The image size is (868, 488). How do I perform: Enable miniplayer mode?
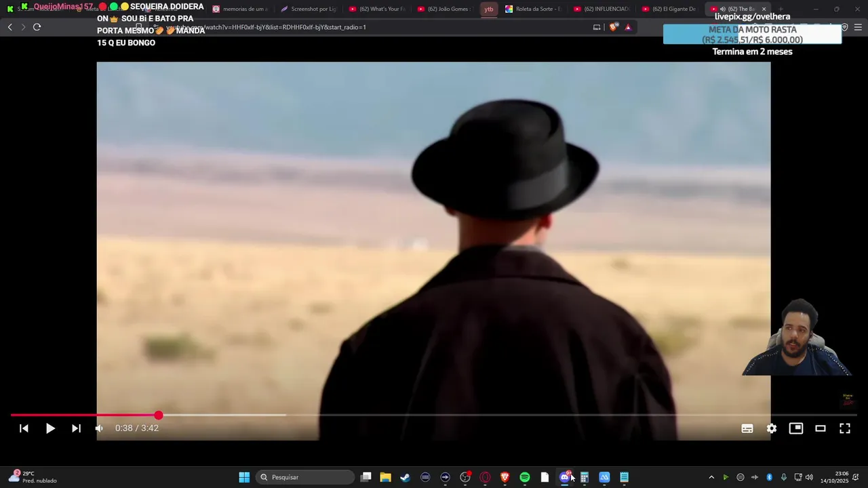pos(796,428)
